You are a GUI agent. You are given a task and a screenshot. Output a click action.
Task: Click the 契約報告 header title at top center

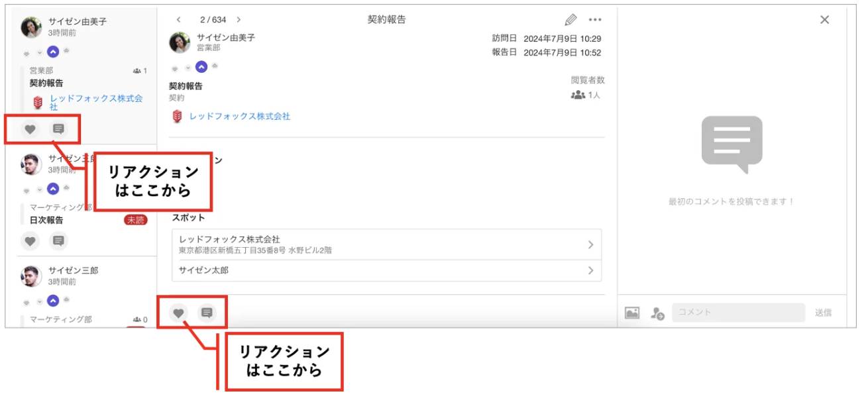pyautogui.click(x=387, y=20)
